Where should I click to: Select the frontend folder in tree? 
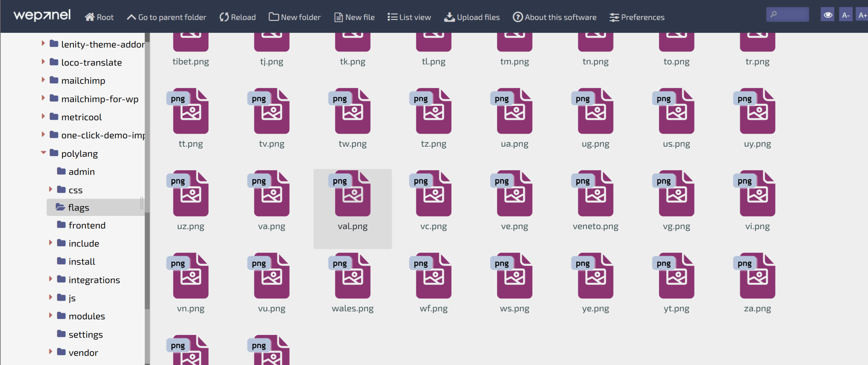[87, 225]
